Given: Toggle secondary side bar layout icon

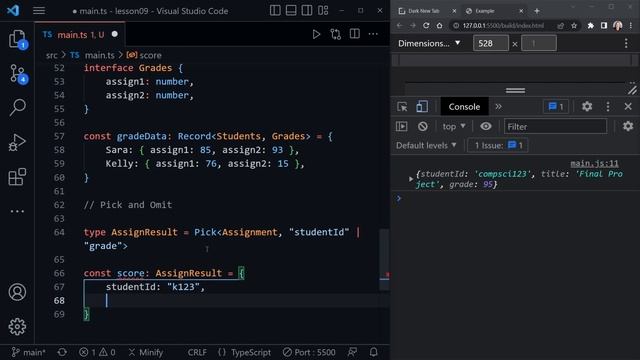Looking at the screenshot, I should [x=307, y=11].
